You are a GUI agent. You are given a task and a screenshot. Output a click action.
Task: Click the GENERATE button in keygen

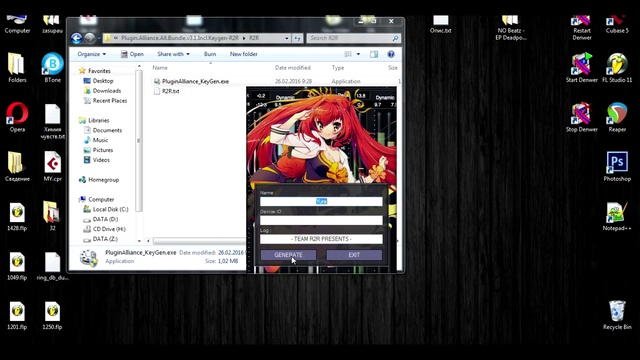pyautogui.click(x=288, y=255)
